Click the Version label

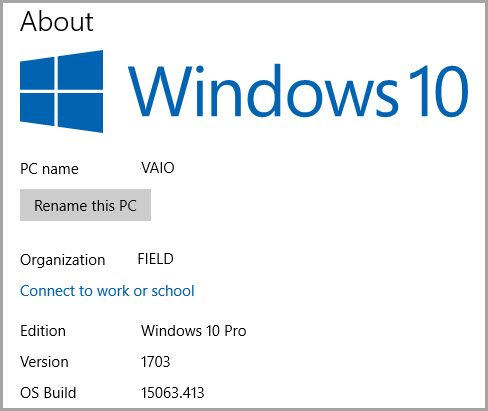[x=44, y=362]
